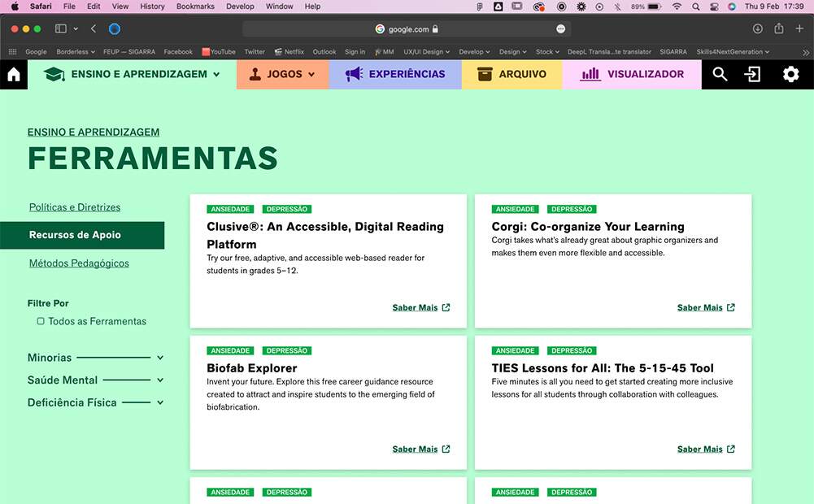Image resolution: width=814 pixels, height=504 pixels.
Task: Expand the Deficiência Física filter section
Action: [160, 402]
